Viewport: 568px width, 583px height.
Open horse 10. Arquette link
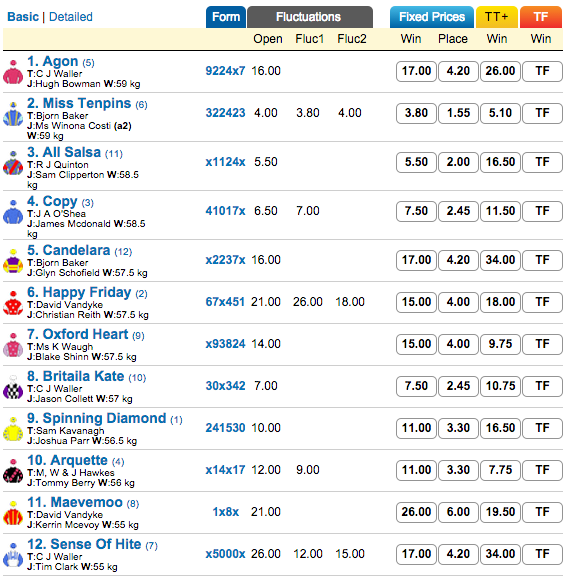click(67, 460)
